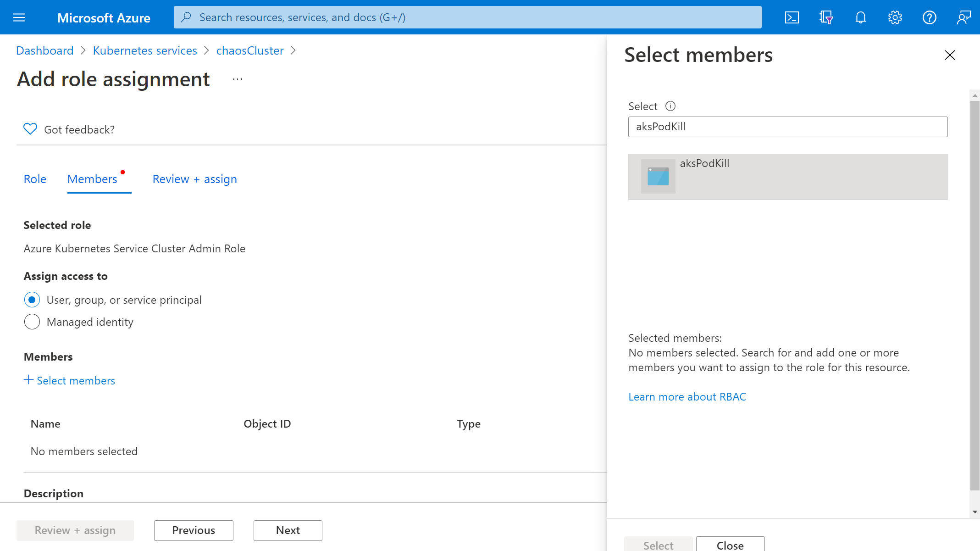
Task: Click Learn more about RBAC link
Action: [x=687, y=396]
